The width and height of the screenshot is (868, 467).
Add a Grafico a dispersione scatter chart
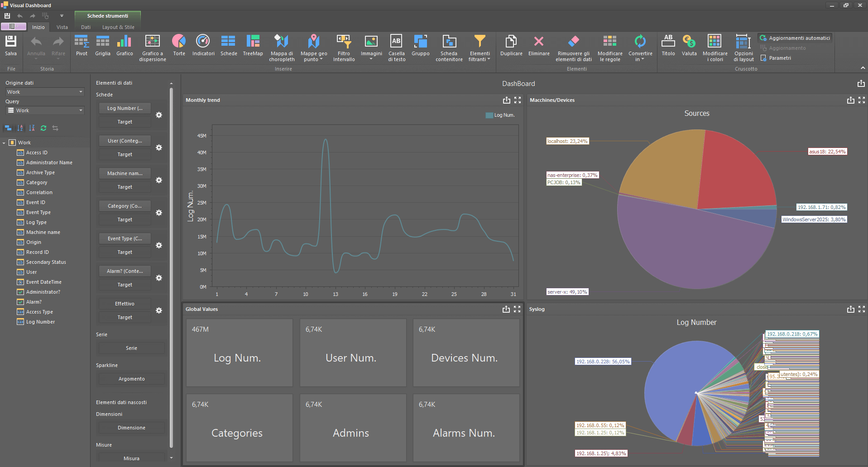tap(153, 48)
